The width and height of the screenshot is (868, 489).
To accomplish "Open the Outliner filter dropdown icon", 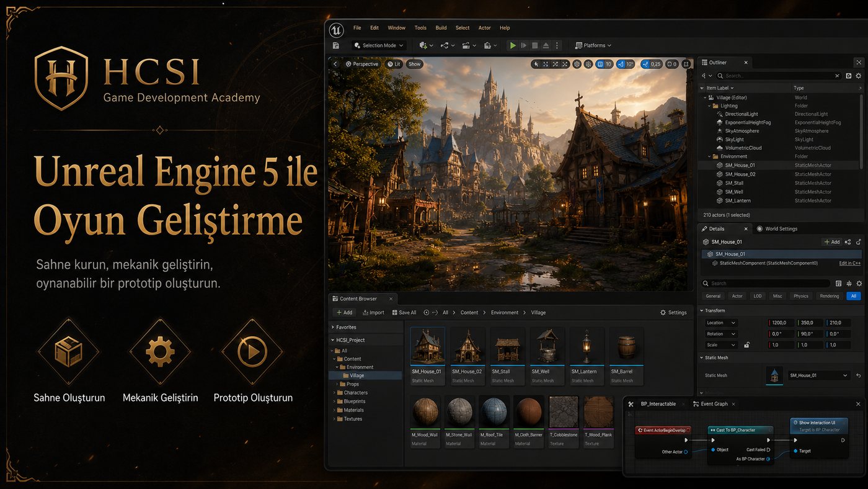I will [706, 76].
